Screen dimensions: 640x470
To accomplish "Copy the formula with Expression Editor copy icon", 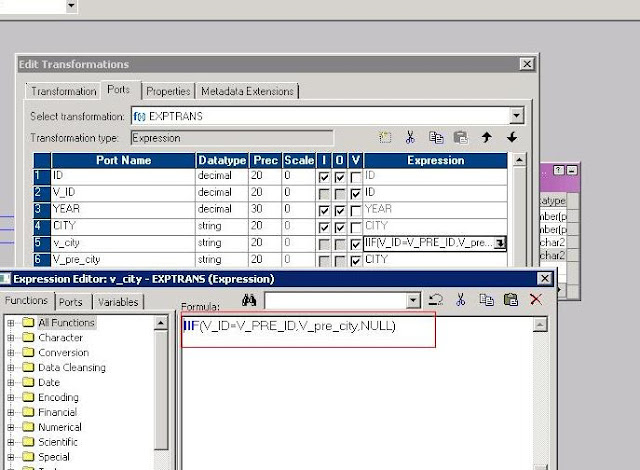I will (486, 300).
